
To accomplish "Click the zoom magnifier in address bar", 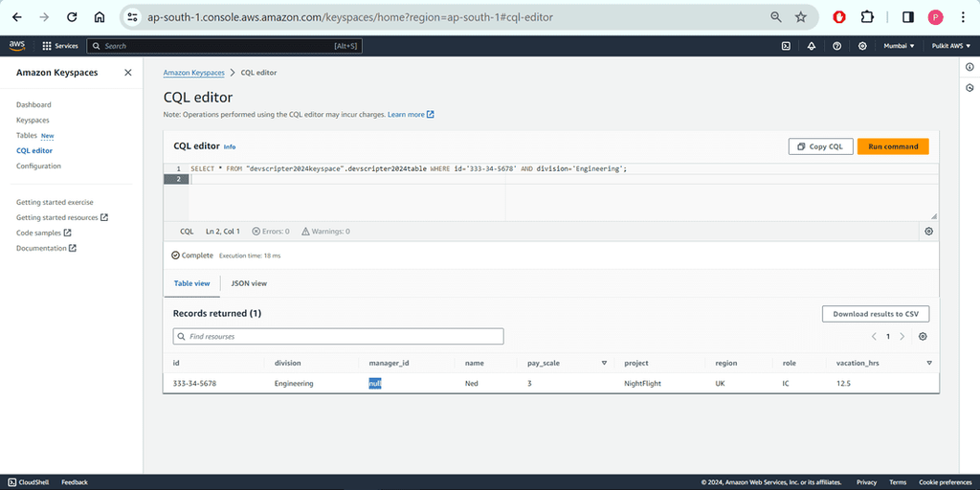I will (775, 17).
